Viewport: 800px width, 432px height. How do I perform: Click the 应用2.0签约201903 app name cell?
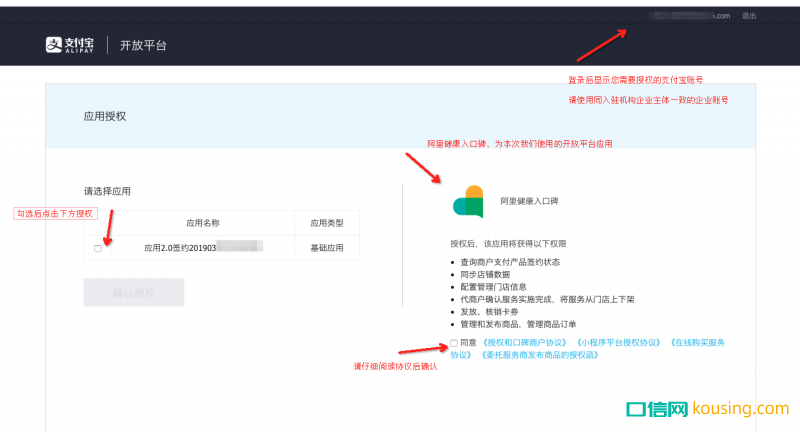tap(203, 247)
